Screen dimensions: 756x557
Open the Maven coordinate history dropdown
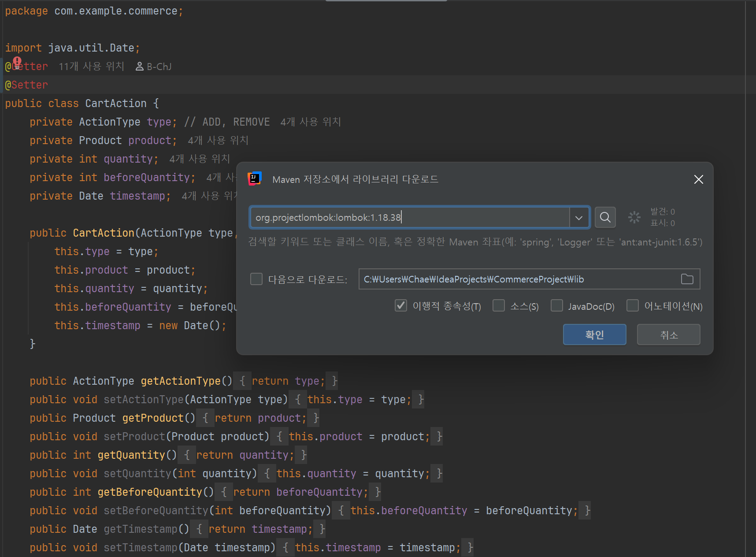pos(579,218)
